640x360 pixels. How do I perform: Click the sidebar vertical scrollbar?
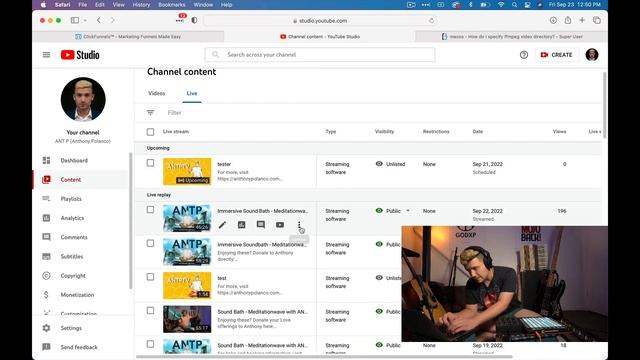[131, 220]
